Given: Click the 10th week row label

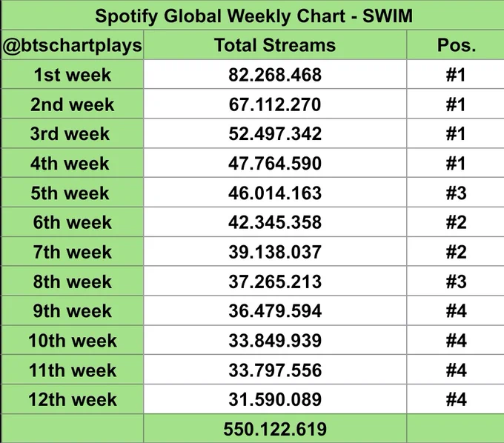Looking at the screenshot, I should click(73, 340).
